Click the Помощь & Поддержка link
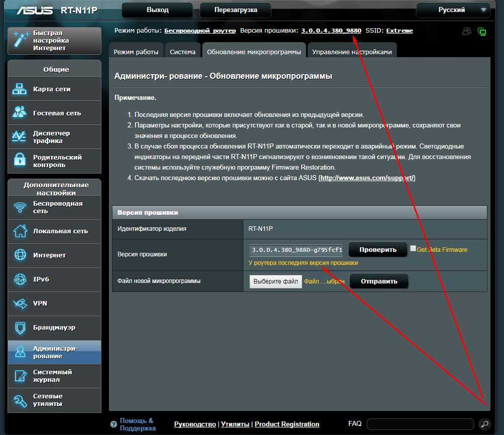The width and height of the screenshot is (504, 435). coord(138,424)
